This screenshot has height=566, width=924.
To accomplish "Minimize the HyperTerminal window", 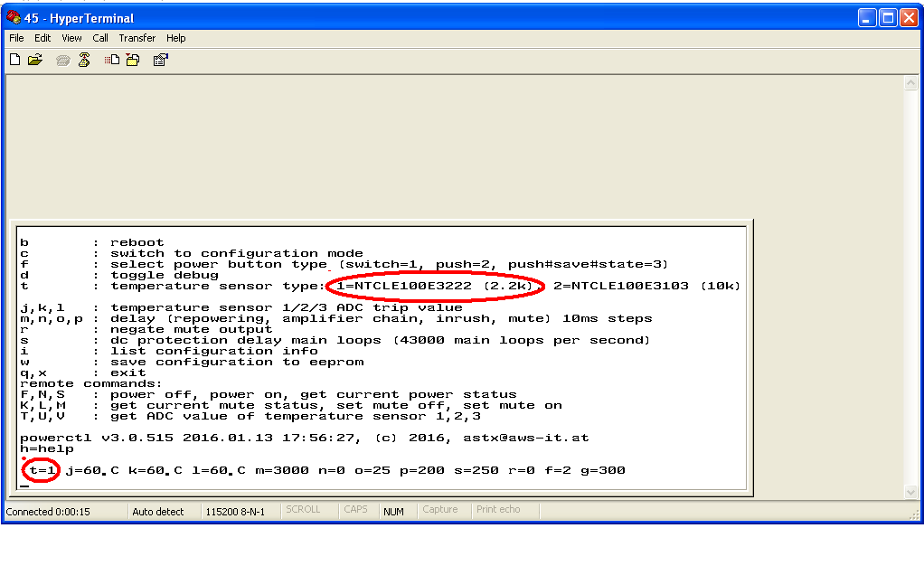I will click(x=866, y=18).
